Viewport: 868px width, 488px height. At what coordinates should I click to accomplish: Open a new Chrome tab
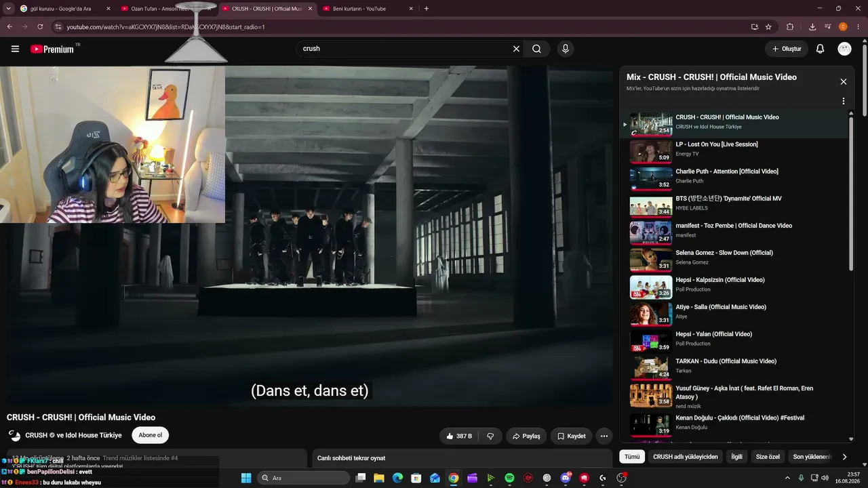pyautogui.click(x=427, y=9)
